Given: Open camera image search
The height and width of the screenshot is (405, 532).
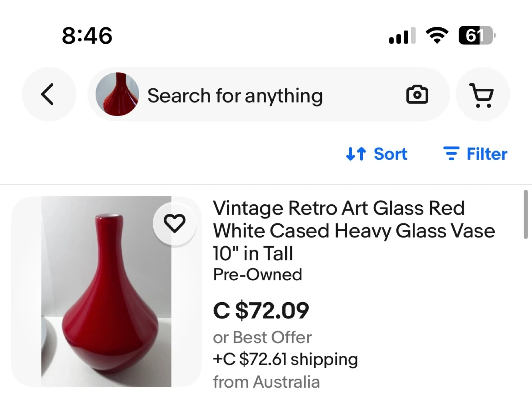Looking at the screenshot, I should click(417, 95).
